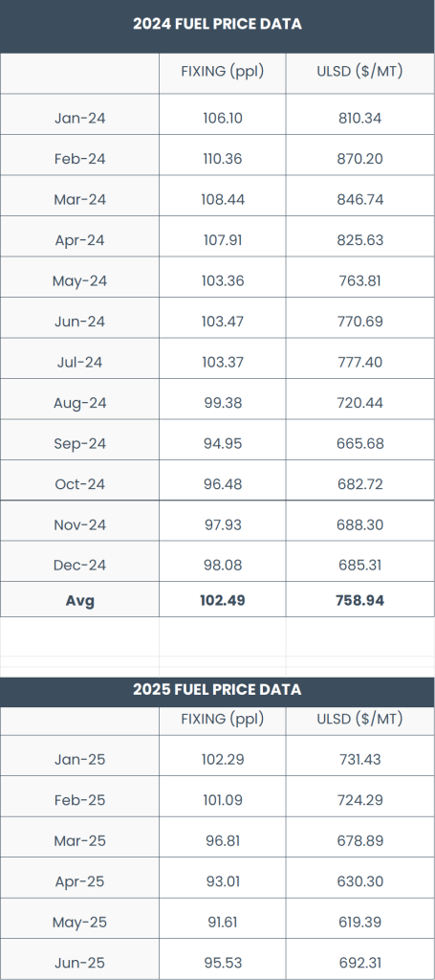
Task: Select the average ULSD value 758.94
Action: click(x=359, y=600)
